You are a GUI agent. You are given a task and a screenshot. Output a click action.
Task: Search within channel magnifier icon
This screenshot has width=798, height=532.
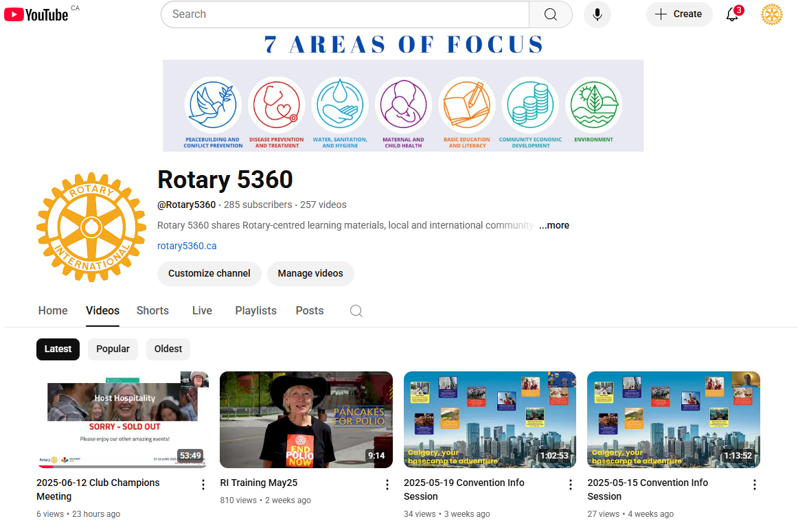point(356,311)
